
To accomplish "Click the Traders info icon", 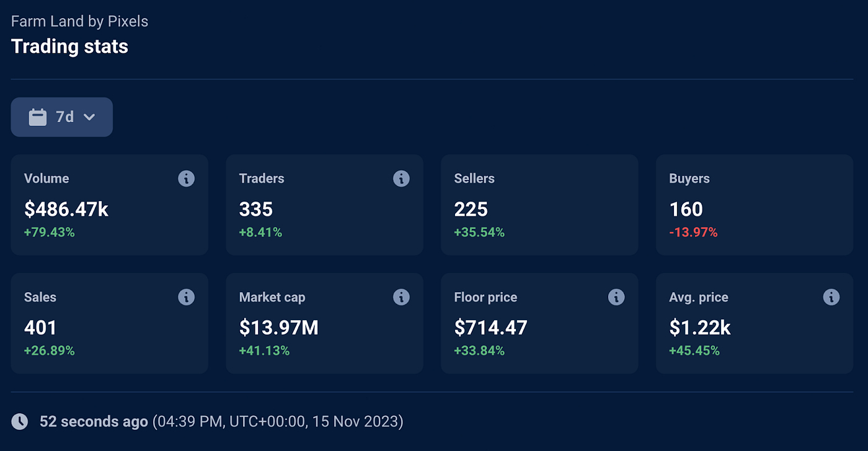I will [401, 179].
